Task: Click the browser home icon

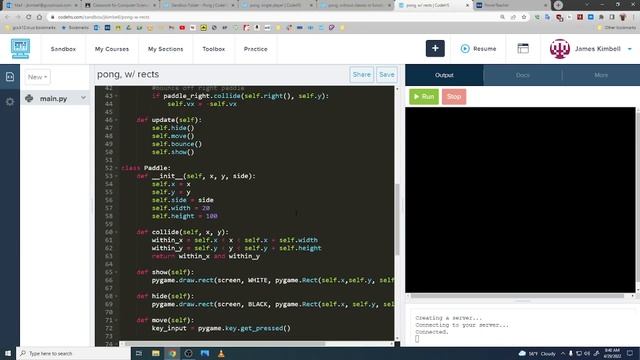Action: click(39, 17)
